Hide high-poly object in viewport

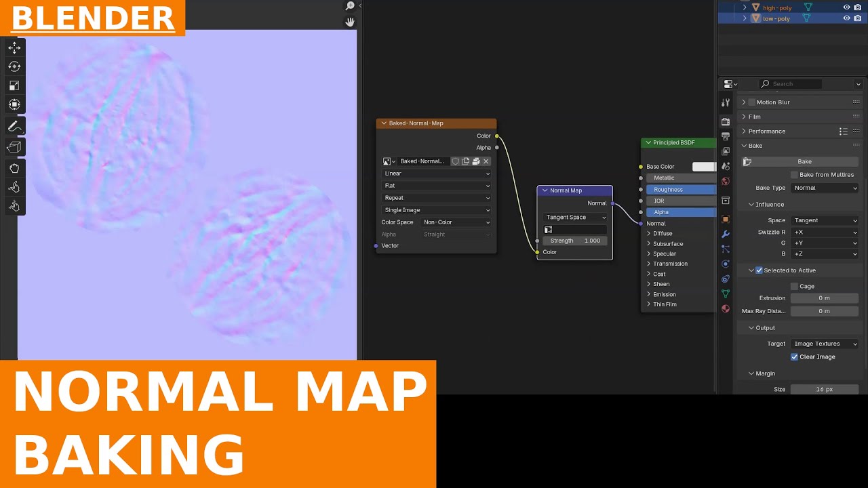846,7
